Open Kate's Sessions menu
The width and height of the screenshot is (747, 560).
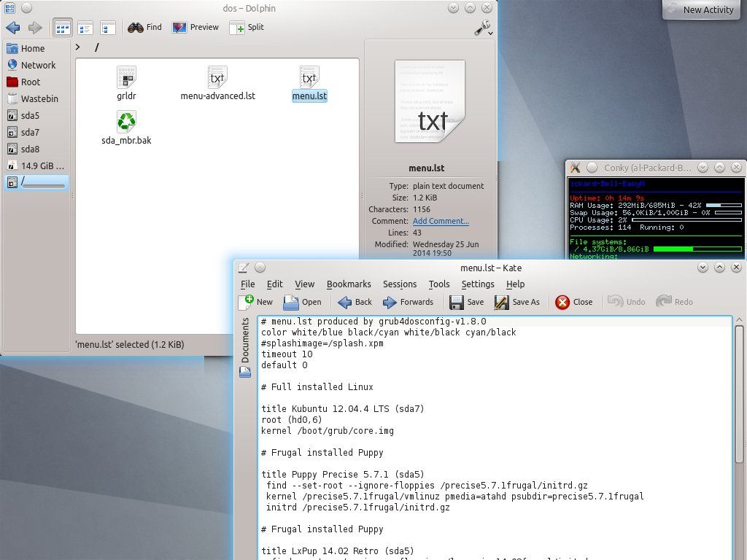(400, 284)
